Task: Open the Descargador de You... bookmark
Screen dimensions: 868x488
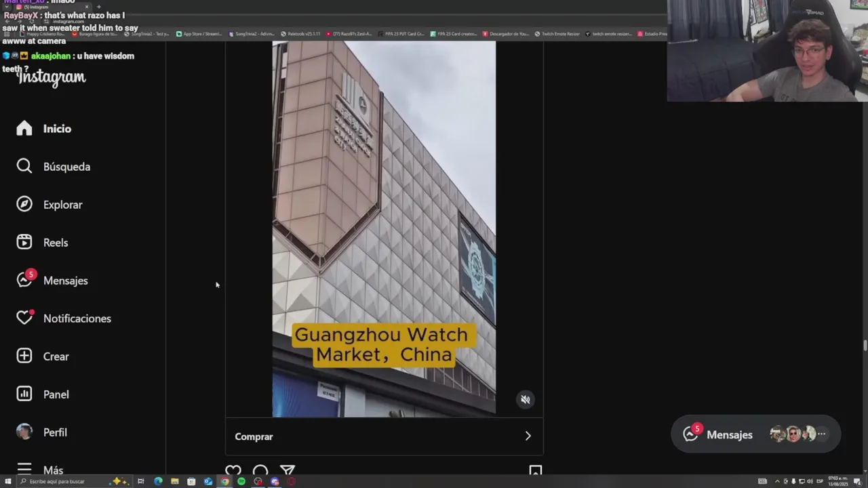Action: click(506, 34)
